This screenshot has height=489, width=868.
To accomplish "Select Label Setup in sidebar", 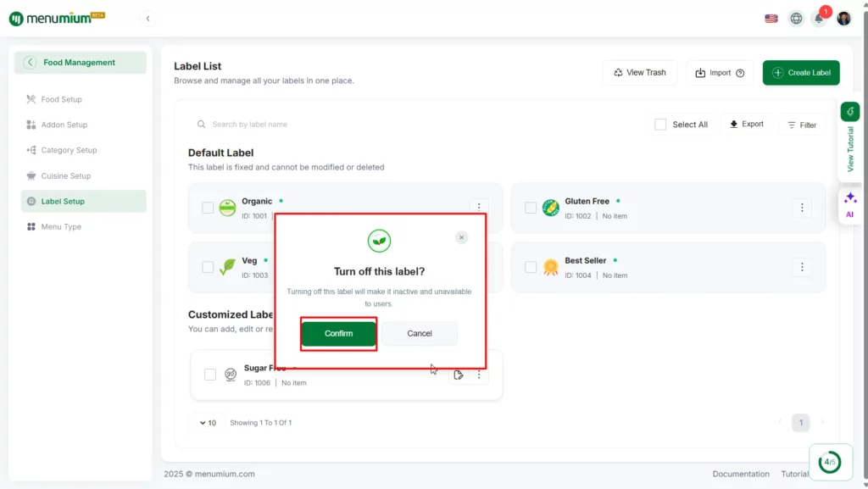I will coord(84,202).
